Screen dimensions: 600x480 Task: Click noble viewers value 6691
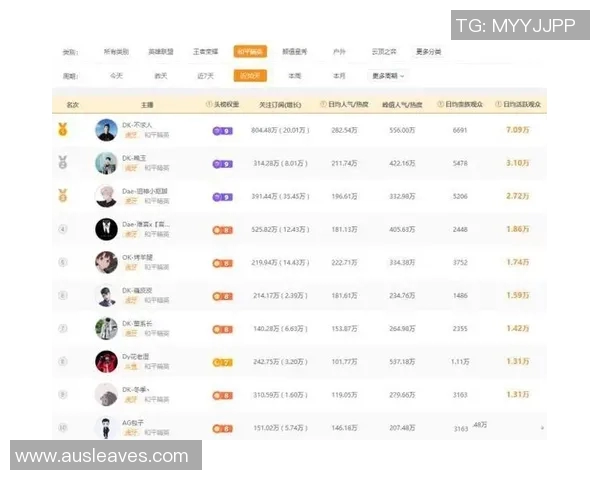460,130
